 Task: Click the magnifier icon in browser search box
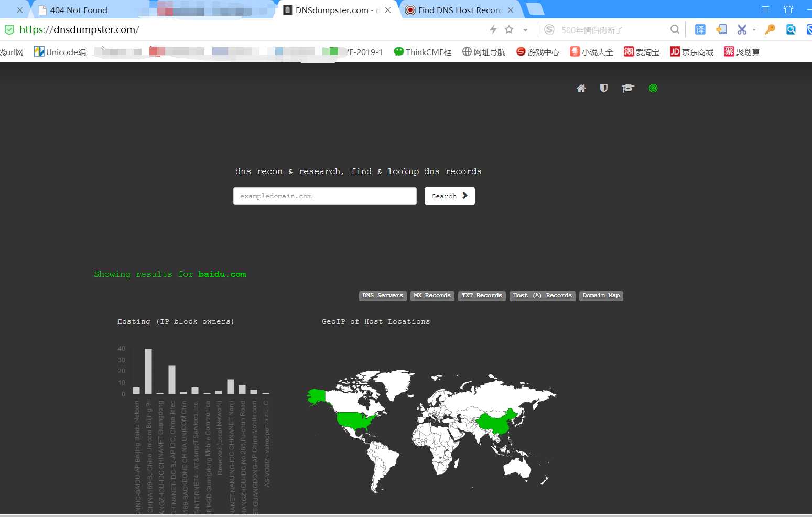(675, 29)
